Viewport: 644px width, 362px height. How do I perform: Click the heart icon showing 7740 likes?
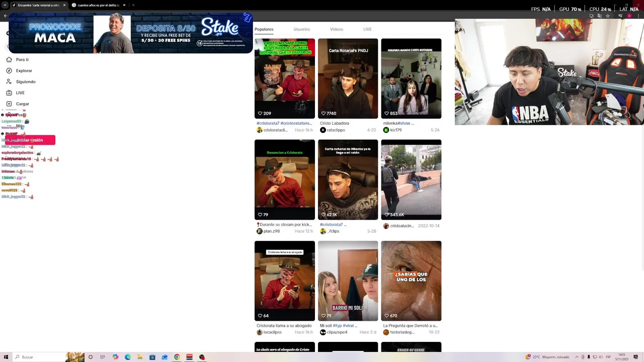point(324,114)
